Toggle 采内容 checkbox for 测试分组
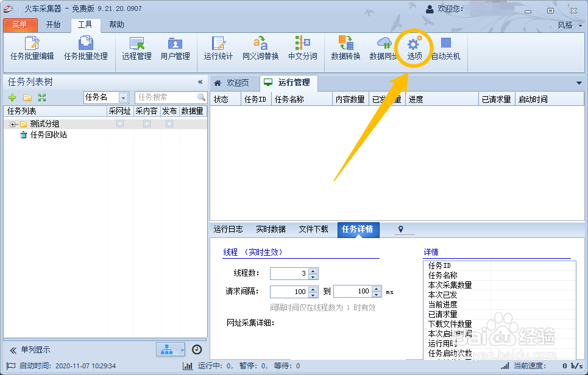The image size is (588, 375). 147,124
